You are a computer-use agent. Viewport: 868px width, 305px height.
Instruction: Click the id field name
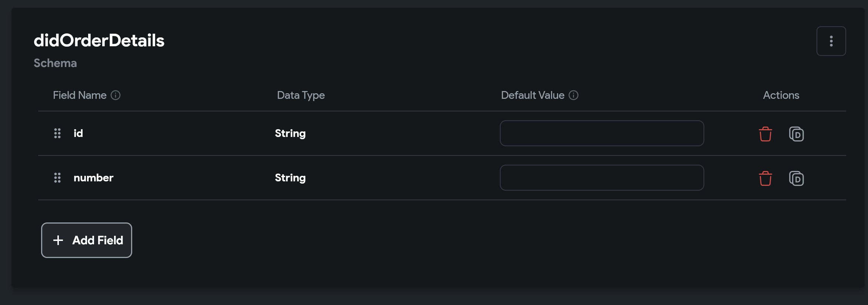(x=78, y=133)
